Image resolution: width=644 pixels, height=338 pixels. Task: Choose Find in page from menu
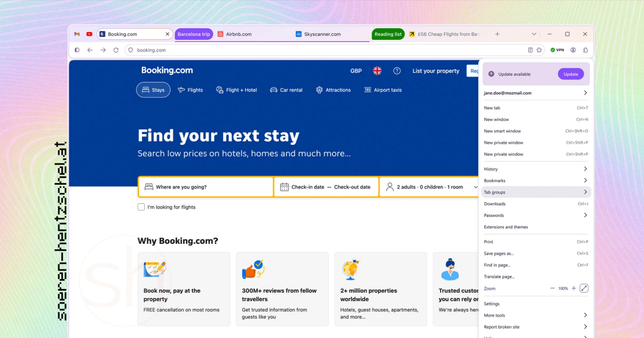point(535,265)
